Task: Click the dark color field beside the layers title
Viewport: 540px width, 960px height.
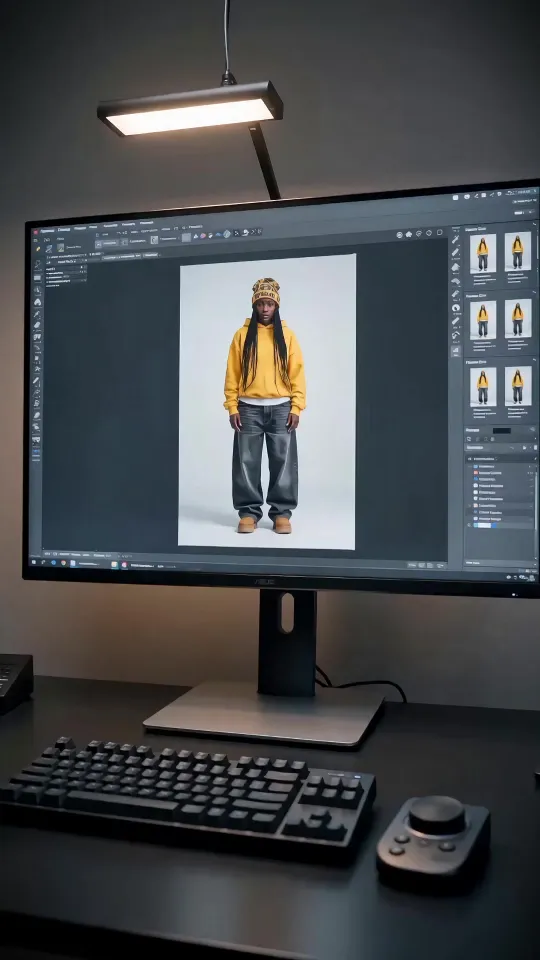Action: (x=501, y=430)
